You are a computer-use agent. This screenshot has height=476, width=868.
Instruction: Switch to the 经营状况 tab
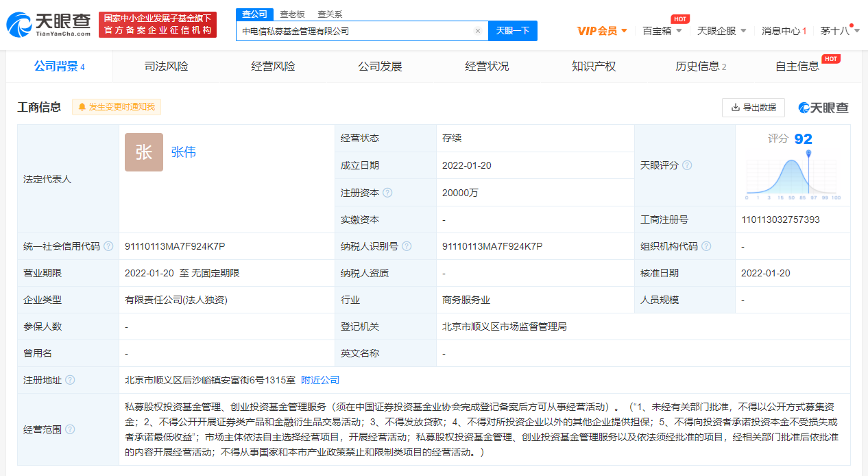click(487, 67)
